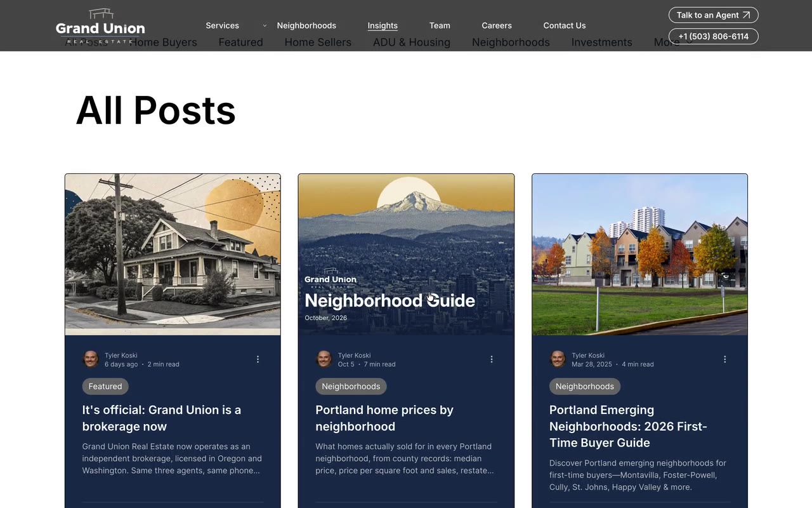
Task: Open the Neighborhoods nav menu item
Action: [x=306, y=25]
